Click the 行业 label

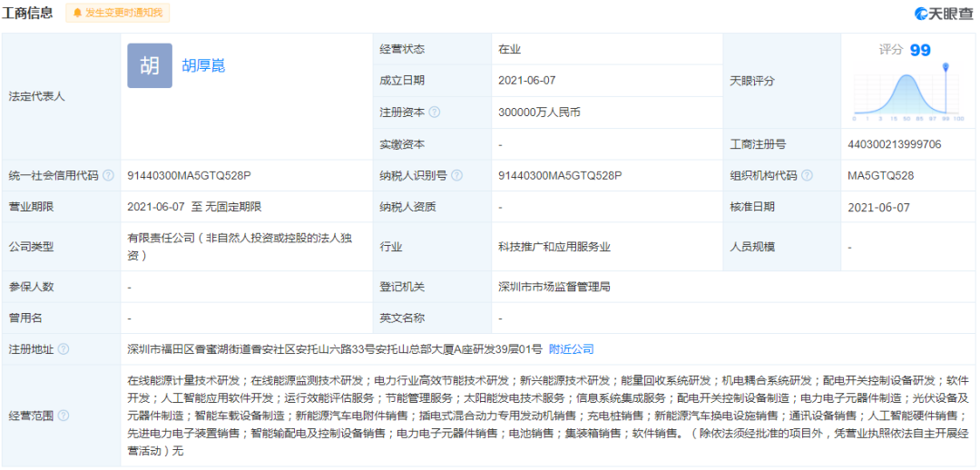(x=390, y=246)
